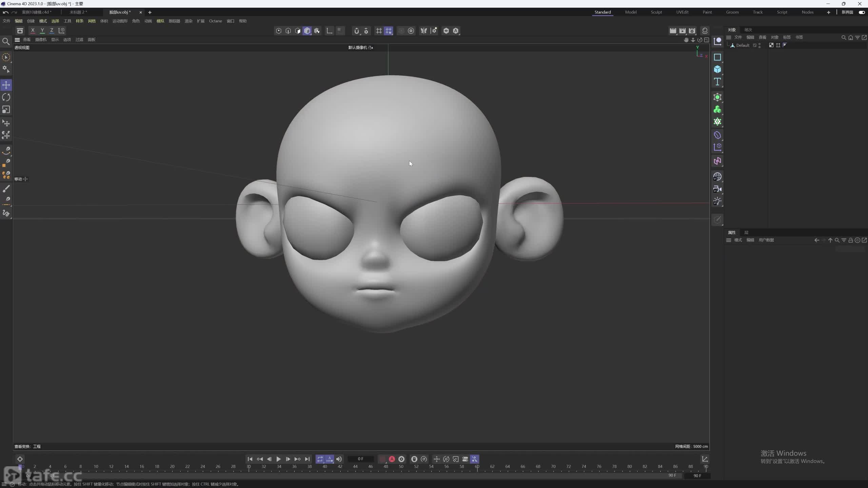Click timeline marker at frame 60
This screenshot has width=868, height=488.
477,467
